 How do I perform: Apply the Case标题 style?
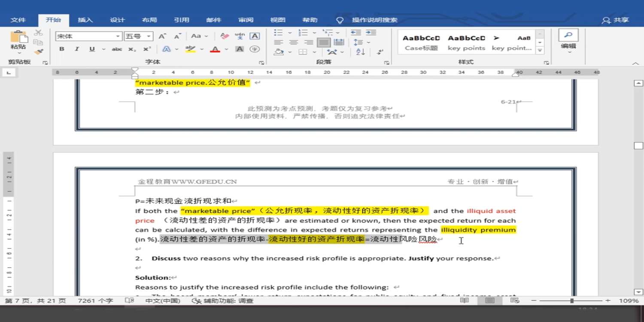click(x=421, y=43)
